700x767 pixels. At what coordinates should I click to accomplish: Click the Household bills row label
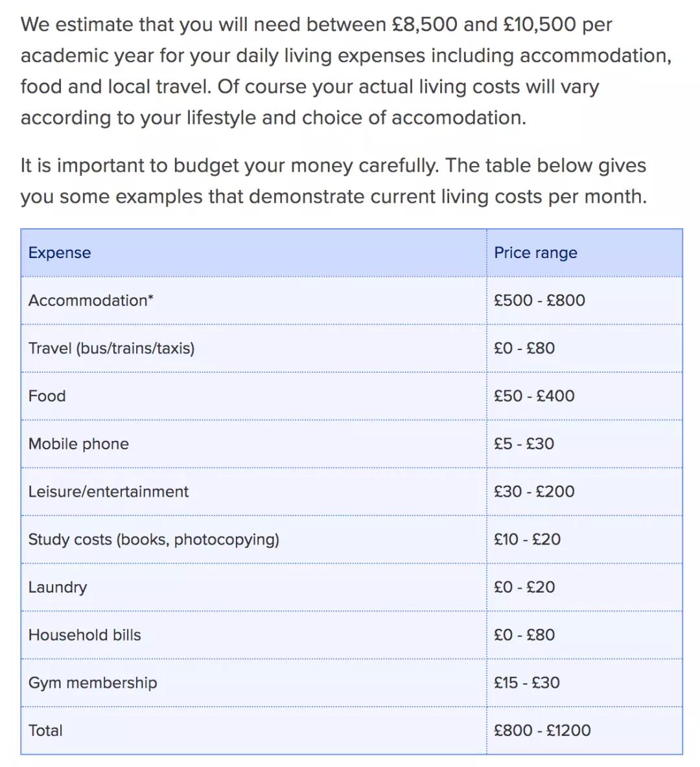[x=84, y=635]
